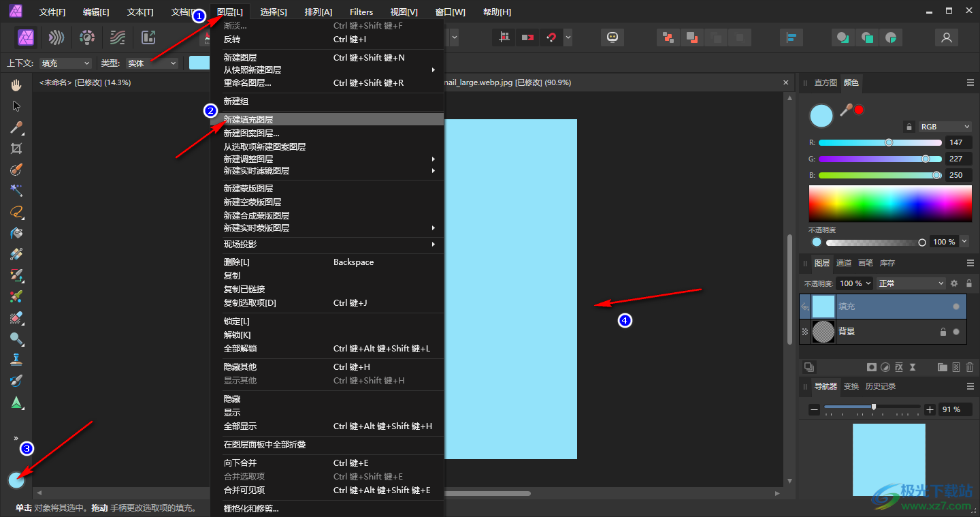The image size is (980, 517).
Task: Toggle visibility dot of 填充 layer
Action: click(956, 307)
